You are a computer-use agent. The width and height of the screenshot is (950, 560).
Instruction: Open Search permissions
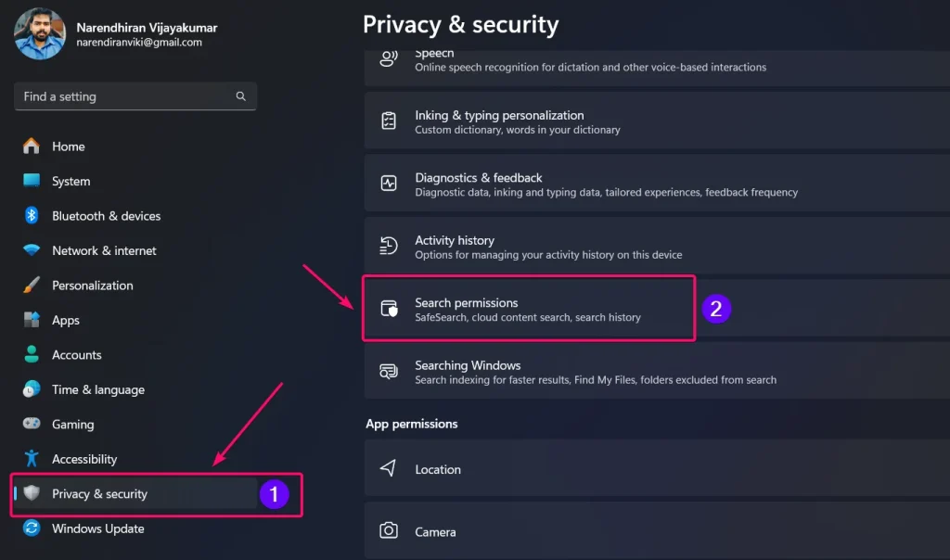pyautogui.click(x=658, y=308)
